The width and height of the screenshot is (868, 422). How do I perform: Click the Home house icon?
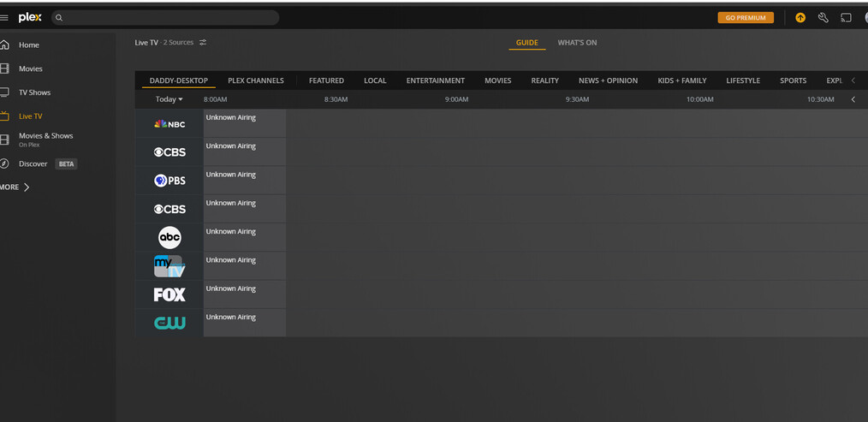tap(4, 45)
